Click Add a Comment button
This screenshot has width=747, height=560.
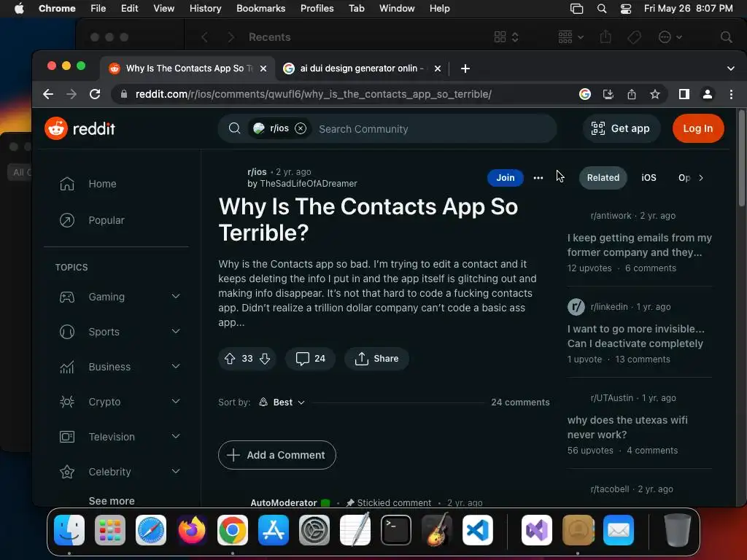click(x=276, y=455)
